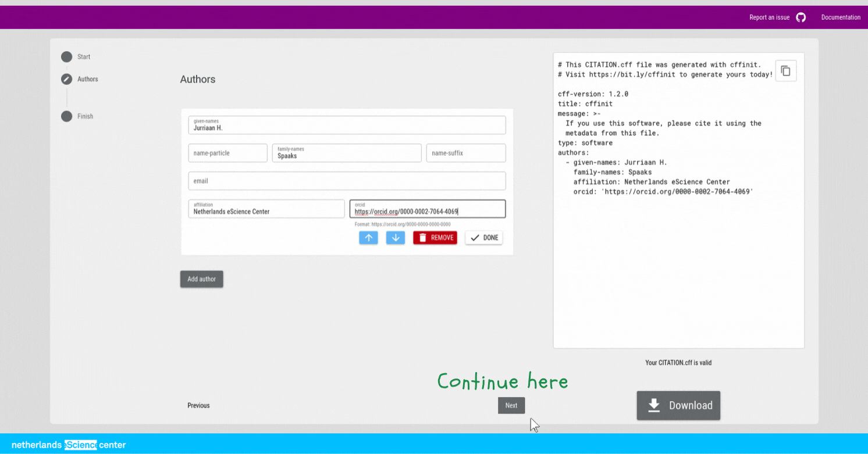
Task: Click into the name-particle field
Action: pyautogui.click(x=227, y=153)
